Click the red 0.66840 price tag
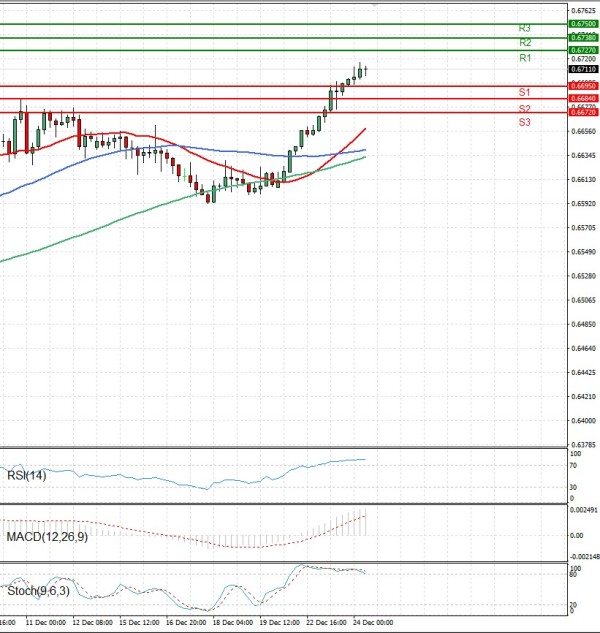This screenshot has height=633, width=600. [583, 98]
